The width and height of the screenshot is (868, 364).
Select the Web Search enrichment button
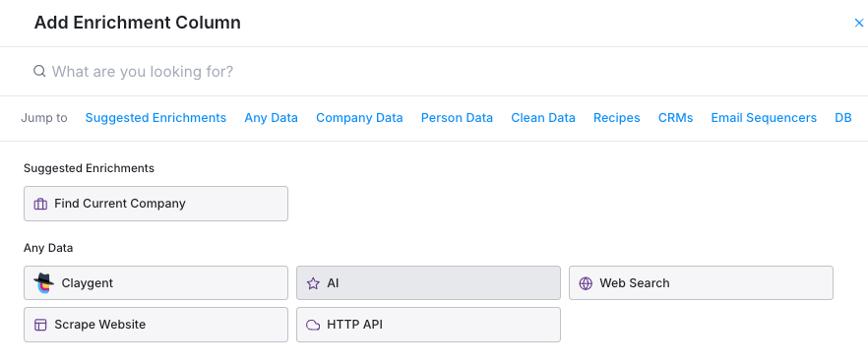pos(701,283)
